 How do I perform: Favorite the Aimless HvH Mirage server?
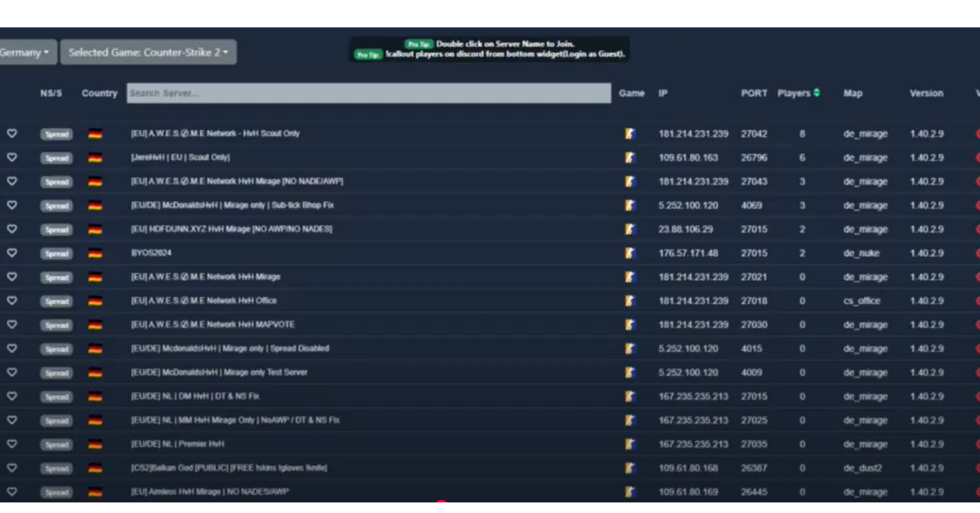click(x=12, y=492)
